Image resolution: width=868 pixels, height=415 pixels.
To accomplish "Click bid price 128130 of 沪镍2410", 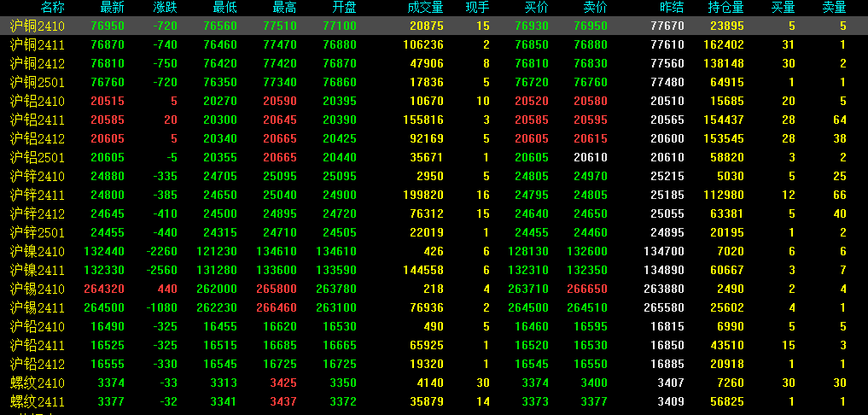I will click(x=528, y=252).
